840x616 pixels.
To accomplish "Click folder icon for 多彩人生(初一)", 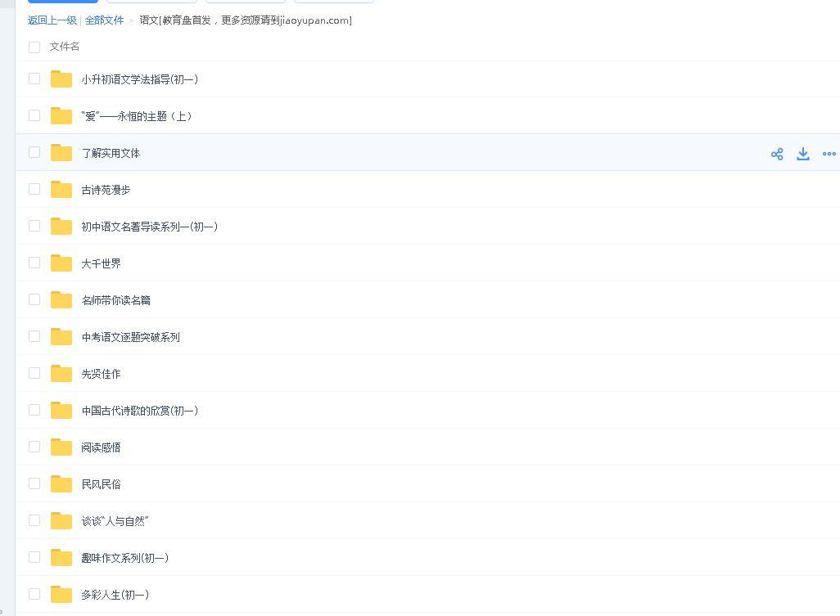I will point(61,595).
